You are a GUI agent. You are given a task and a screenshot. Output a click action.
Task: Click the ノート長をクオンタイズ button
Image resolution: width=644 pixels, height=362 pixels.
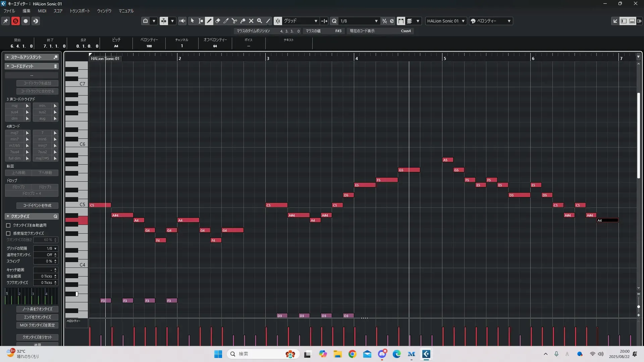click(37, 309)
